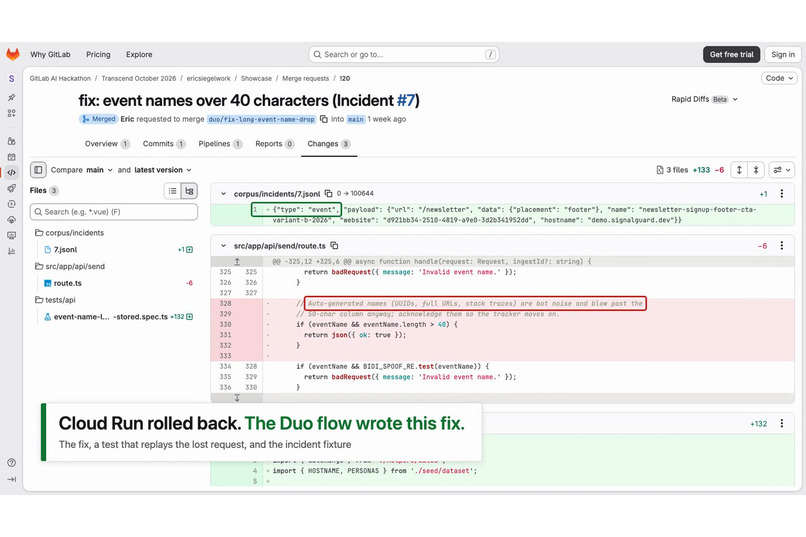Viewport: 806px width, 537px height.
Task: Collapse the corpus/incidents folder
Action: (69, 233)
